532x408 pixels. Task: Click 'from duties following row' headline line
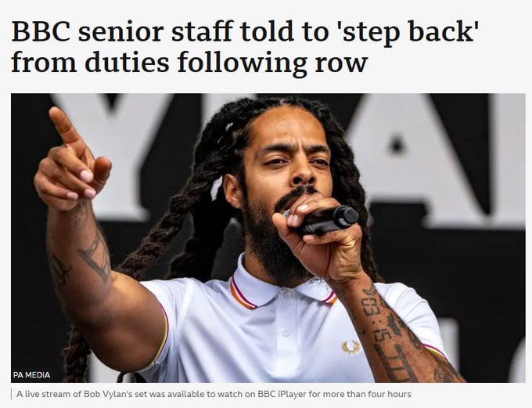coord(189,63)
